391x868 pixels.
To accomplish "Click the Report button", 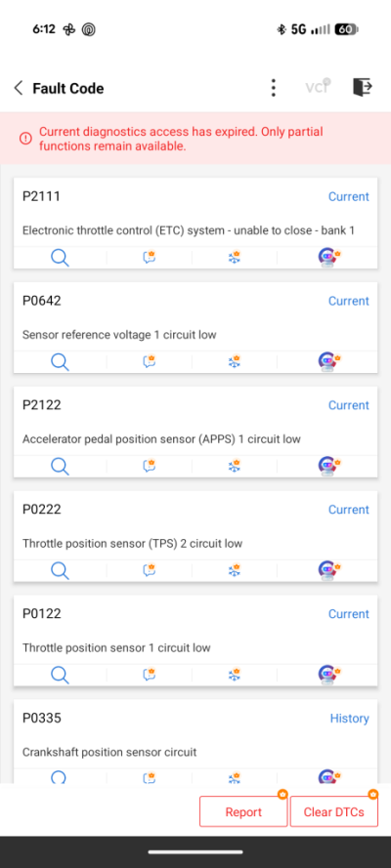I will [243, 811].
